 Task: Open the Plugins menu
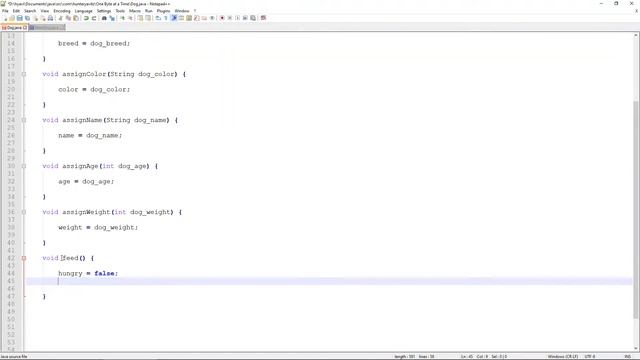163,11
